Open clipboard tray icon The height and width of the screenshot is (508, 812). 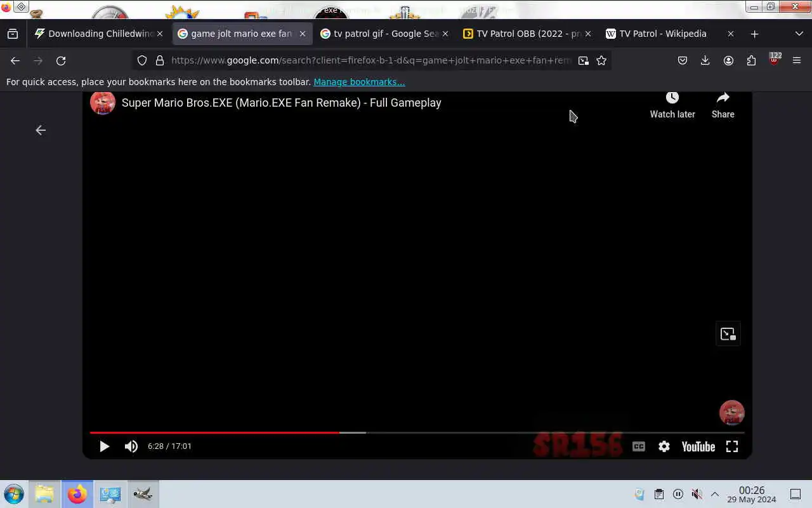(x=659, y=494)
